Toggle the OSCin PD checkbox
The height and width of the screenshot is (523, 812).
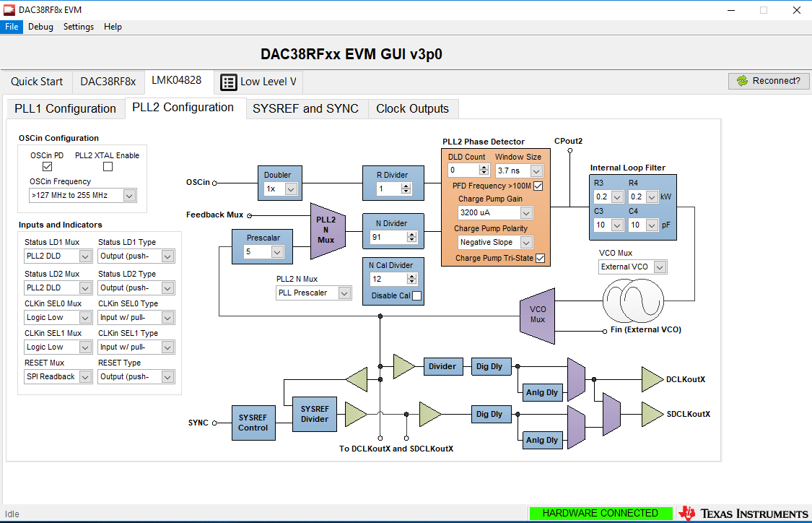[47, 166]
